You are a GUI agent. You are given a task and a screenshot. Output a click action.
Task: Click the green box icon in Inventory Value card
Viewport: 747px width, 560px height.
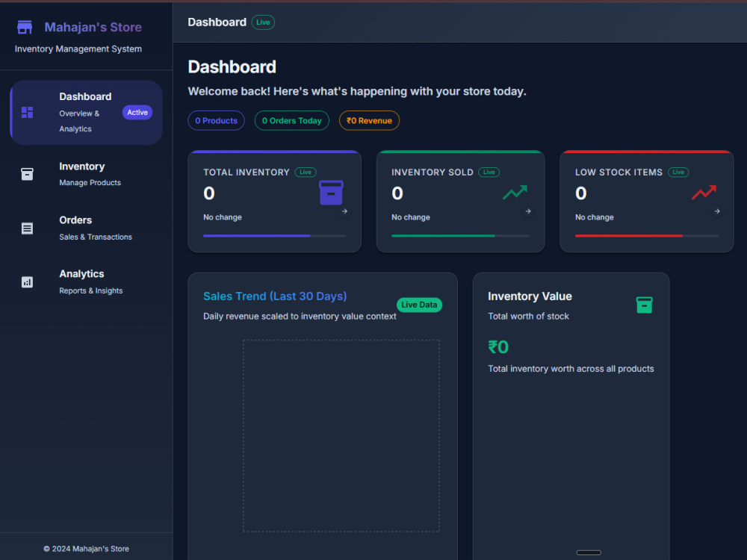pyautogui.click(x=644, y=305)
